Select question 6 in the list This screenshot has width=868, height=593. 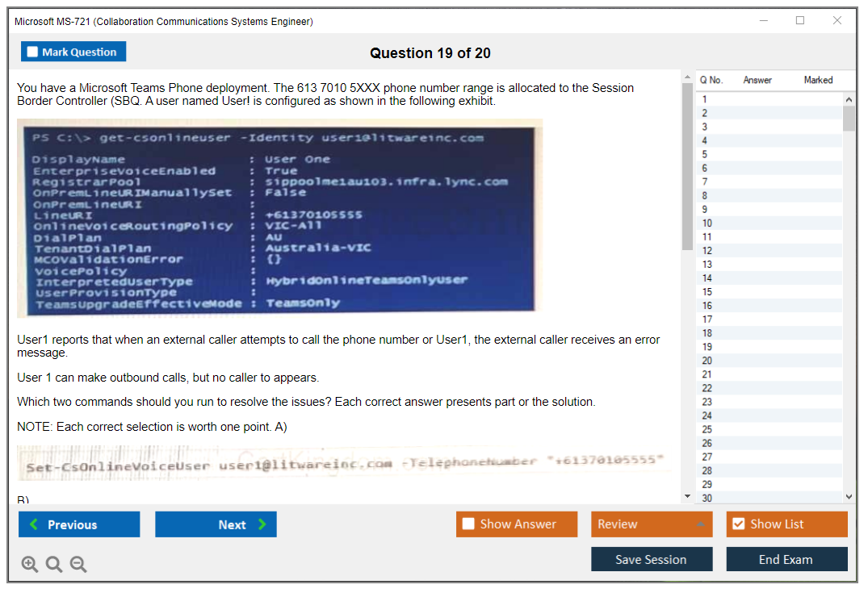tap(770, 168)
